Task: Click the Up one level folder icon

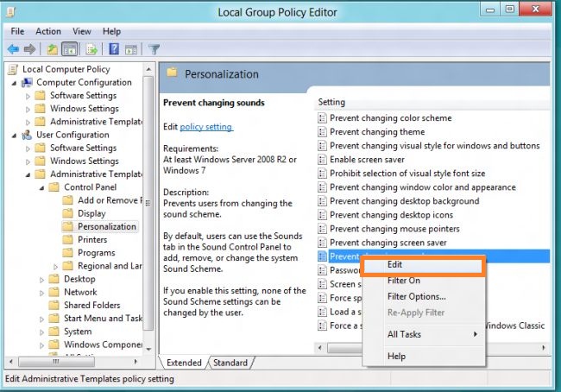Action: (53, 49)
